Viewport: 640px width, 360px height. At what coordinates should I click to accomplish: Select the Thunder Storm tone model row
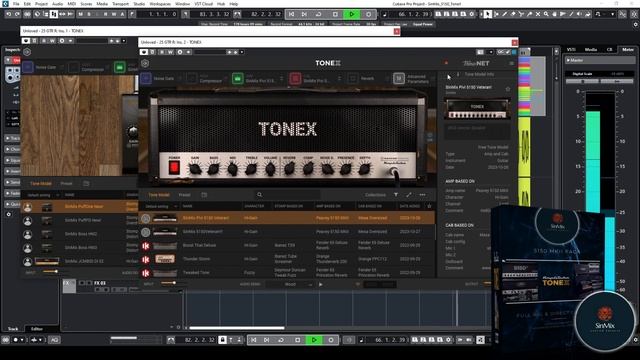tap(287, 259)
